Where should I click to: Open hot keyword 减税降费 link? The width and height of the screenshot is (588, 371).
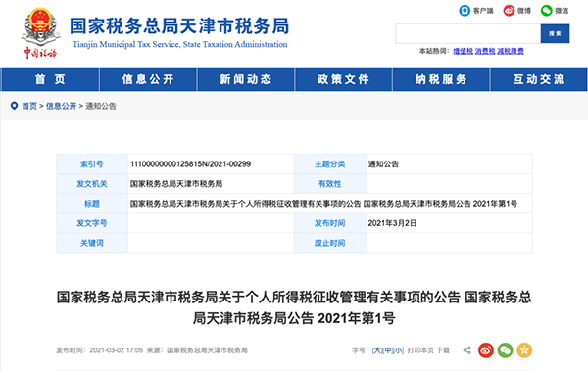(511, 51)
